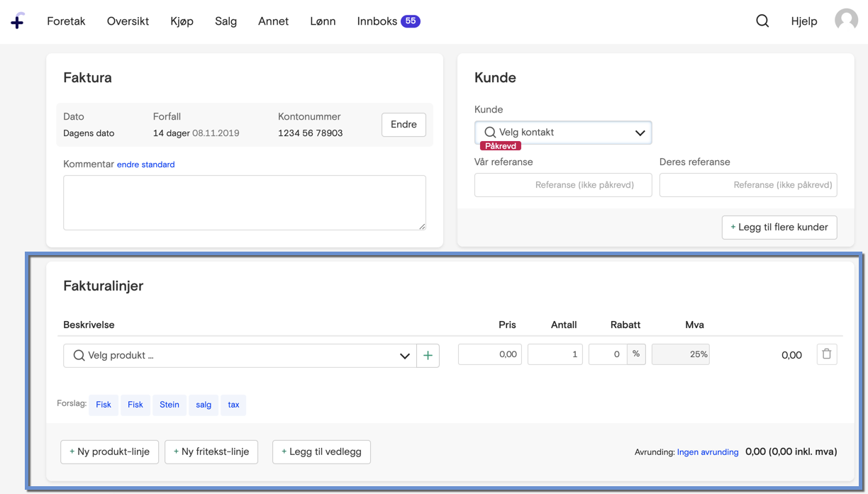Click the Påkrevd required badge
The width and height of the screenshot is (868, 494).
click(x=501, y=146)
